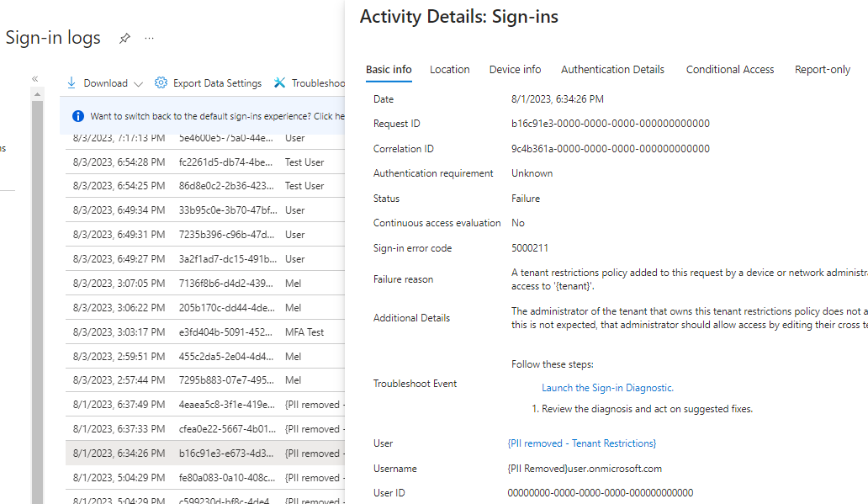
Task: Click Export Data Settings button label
Action: (217, 83)
